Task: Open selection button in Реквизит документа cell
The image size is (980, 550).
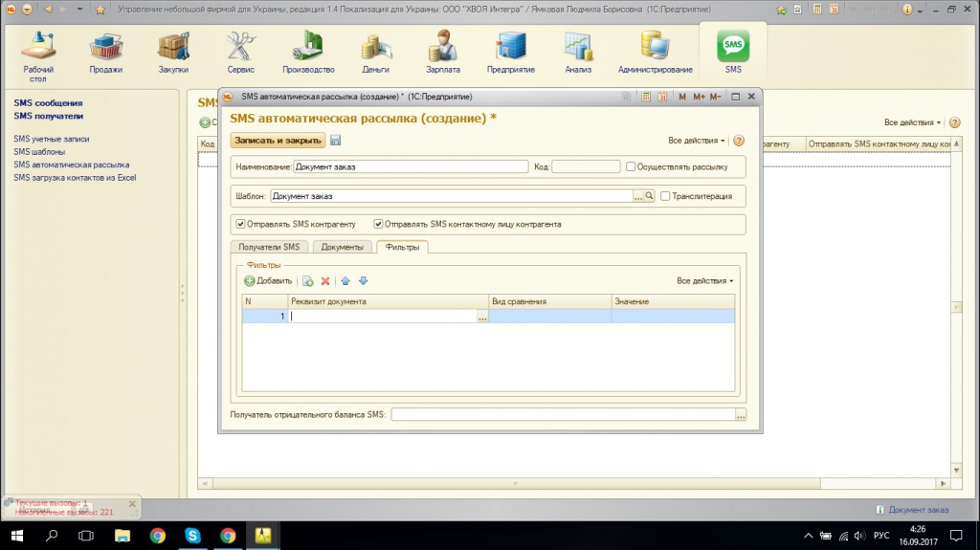Action: (x=482, y=317)
